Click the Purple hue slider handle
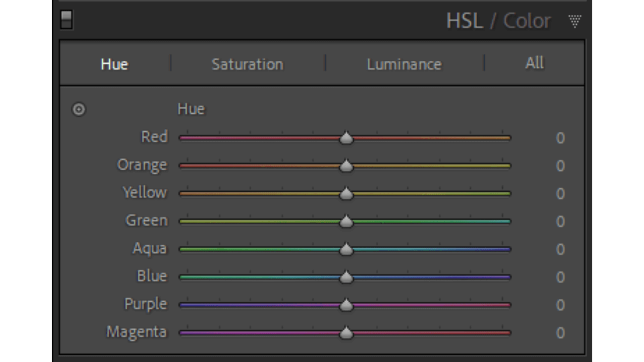The width and height of the screenshot is (644, 362). (346, 305)
